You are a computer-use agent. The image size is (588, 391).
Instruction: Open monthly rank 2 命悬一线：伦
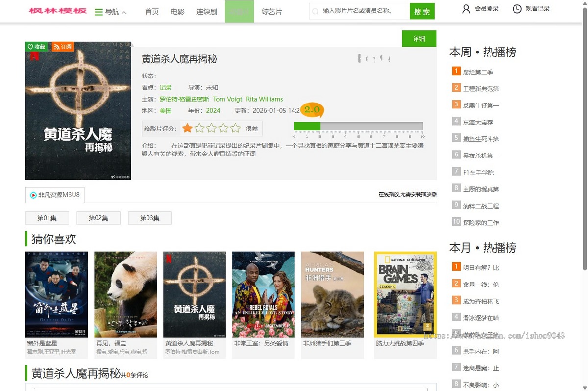(481, 285)
